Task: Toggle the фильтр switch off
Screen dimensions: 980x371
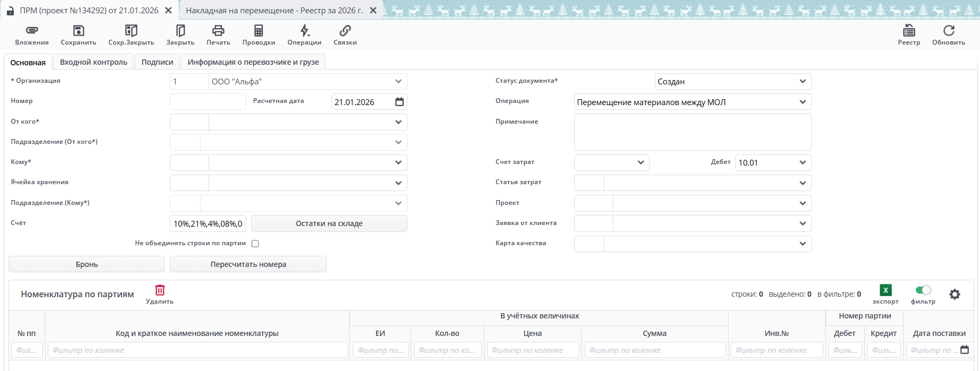Action: 923,290
